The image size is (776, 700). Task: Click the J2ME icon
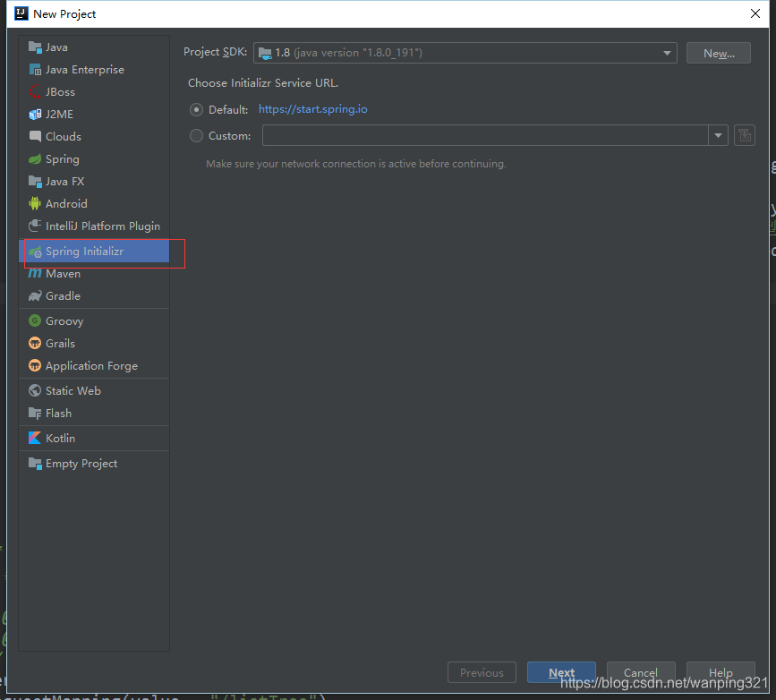pyautogui.click(x=35, y=115)
